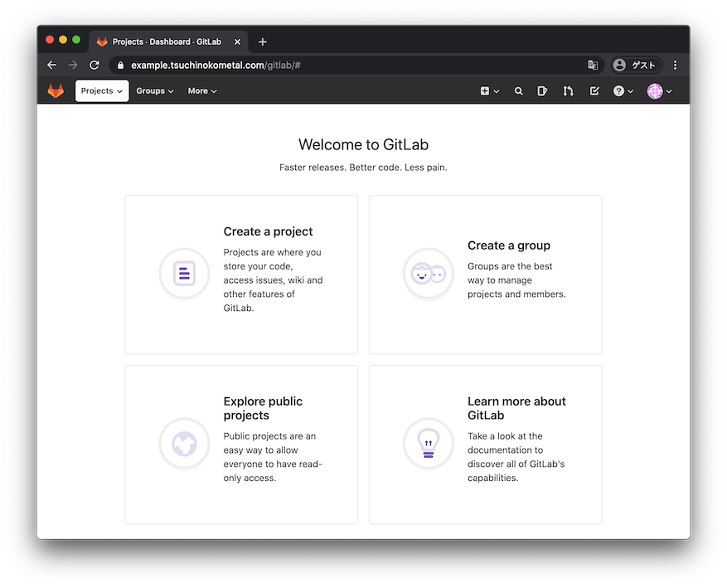
Task: Click 'Public projects are an easy way' text
Action: pos(273,457)
